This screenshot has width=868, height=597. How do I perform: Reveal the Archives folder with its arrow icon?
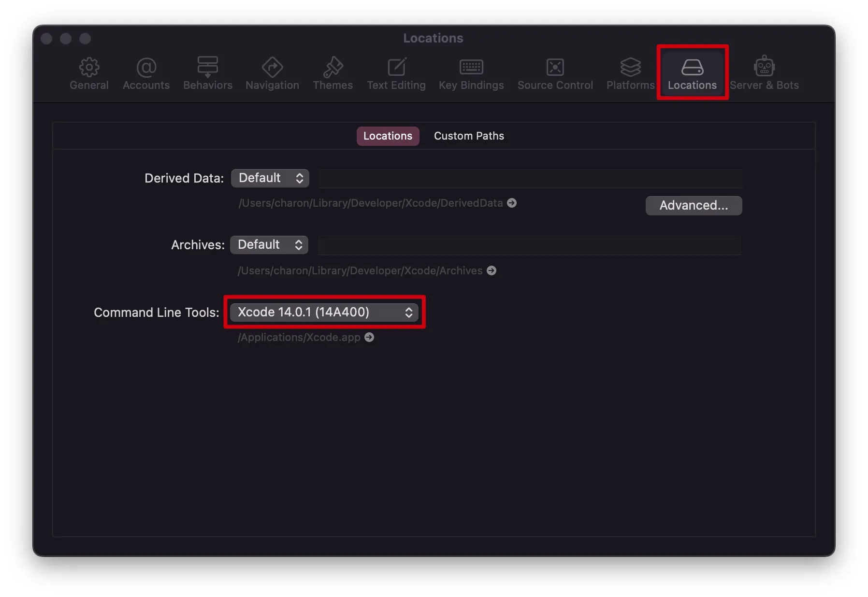click(x=492, y=270)
